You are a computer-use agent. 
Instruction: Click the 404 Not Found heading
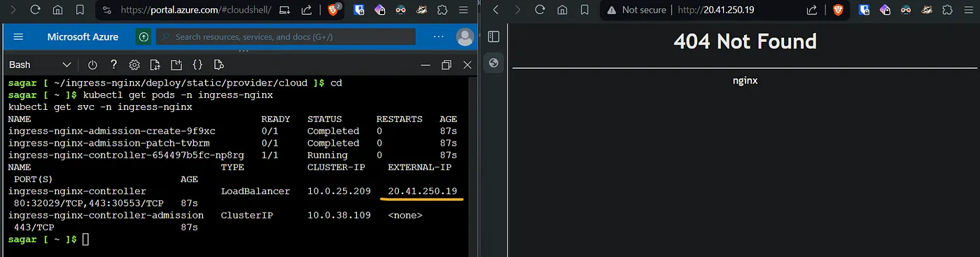coord(745,41)
